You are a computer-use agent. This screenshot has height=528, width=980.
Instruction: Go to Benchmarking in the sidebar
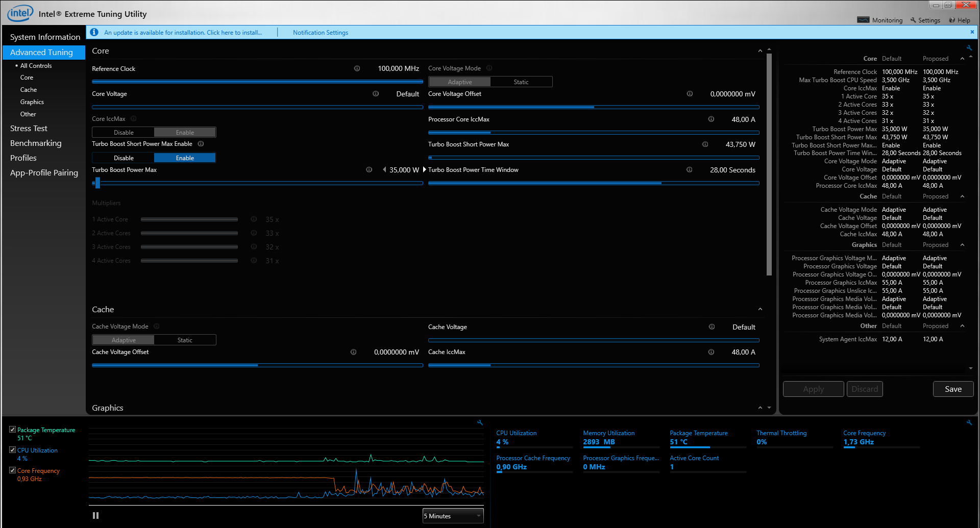tap(36, 143)
